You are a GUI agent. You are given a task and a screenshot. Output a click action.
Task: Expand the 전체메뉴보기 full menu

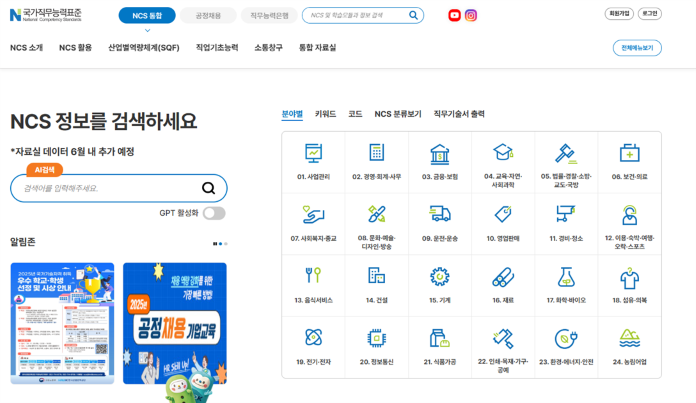(637, 48)
